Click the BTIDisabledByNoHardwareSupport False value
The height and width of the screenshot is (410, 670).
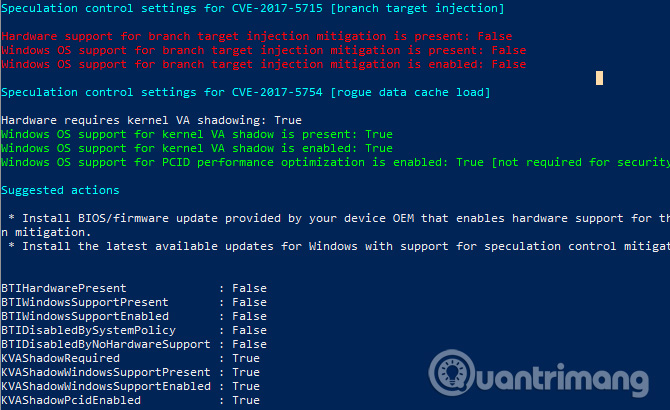tap(250, 344)
